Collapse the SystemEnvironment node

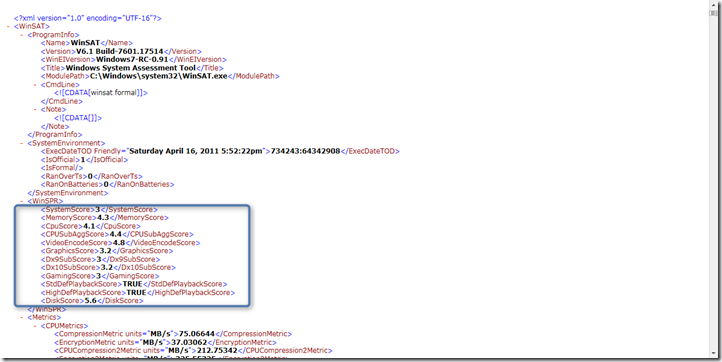(x=22, y=143)
